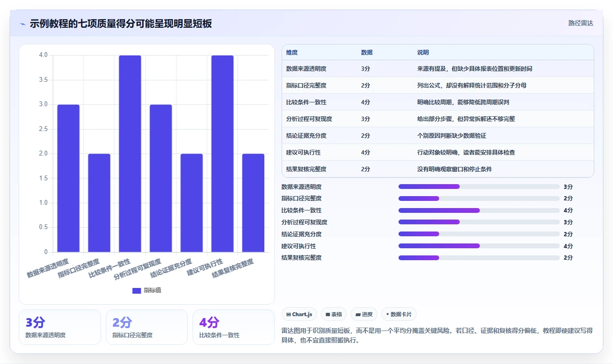
Task: Click the 维度 column header
Action: coord(292,53)
